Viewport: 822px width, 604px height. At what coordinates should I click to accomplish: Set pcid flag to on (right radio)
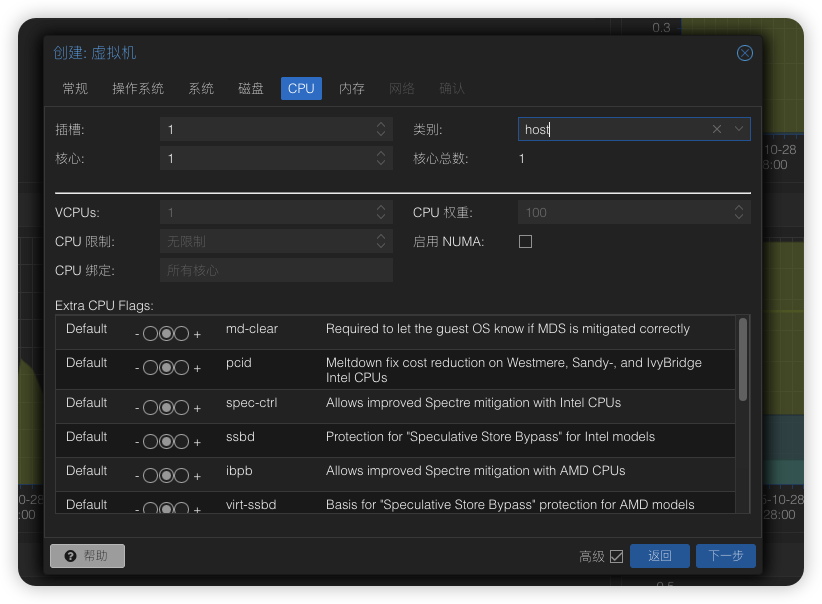(x=181, y=368)
